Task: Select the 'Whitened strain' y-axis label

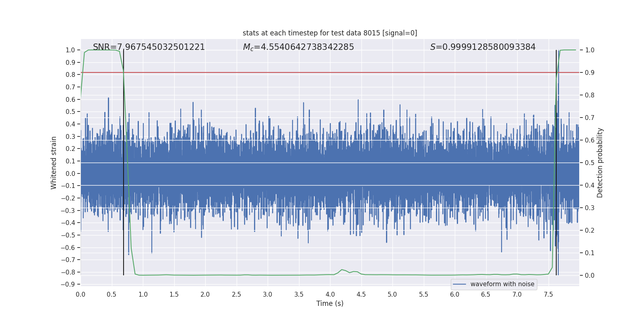Action: tap(54, 163)
